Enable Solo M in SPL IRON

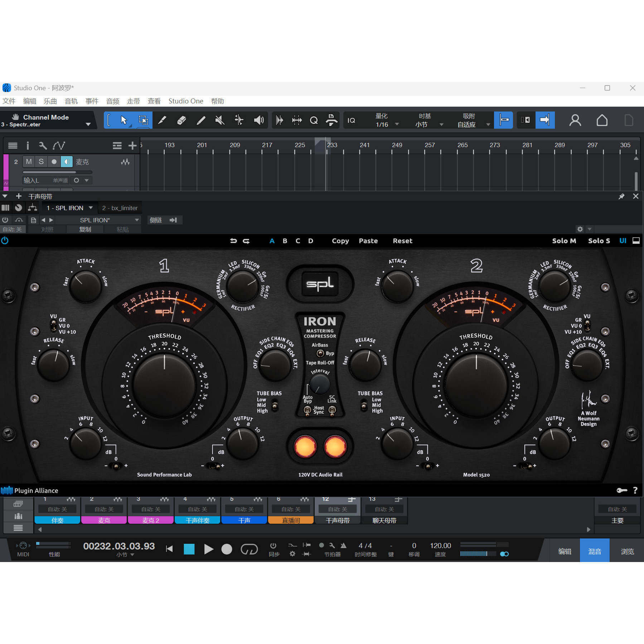click(x=564, y=241)
